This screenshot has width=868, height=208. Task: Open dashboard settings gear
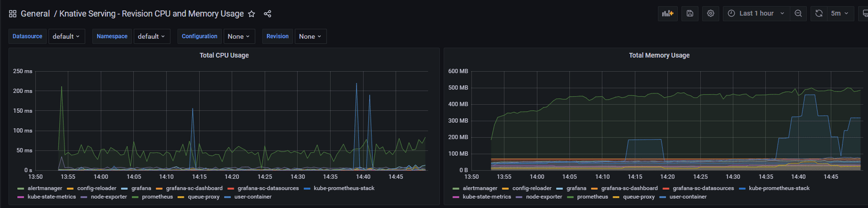point(711,14)
